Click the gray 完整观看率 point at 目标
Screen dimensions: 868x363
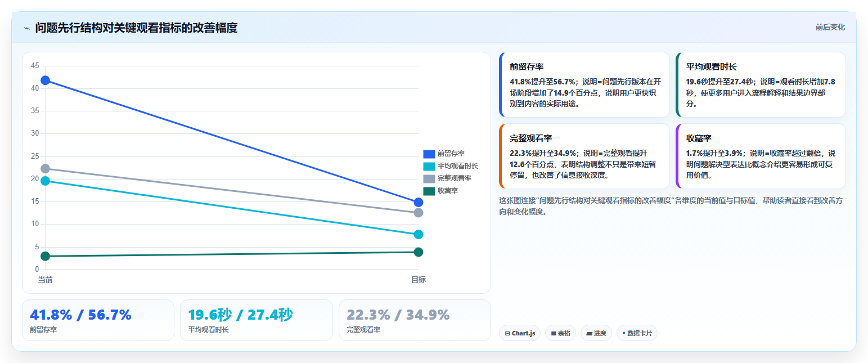(418, 213)
